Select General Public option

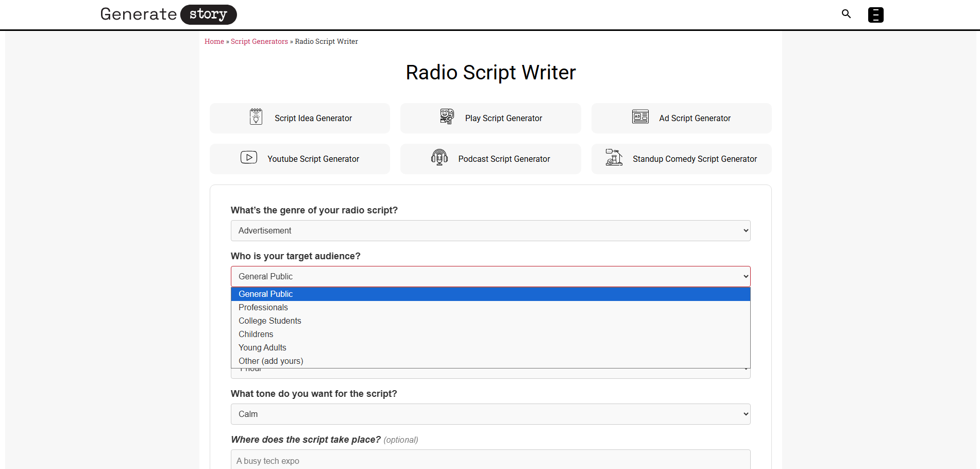491,294
